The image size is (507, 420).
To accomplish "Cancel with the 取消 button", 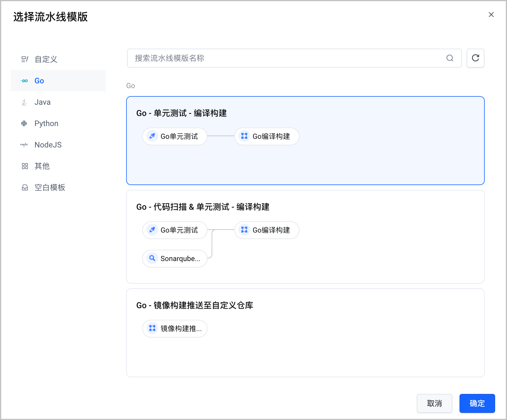I will (x=435, y=403).
